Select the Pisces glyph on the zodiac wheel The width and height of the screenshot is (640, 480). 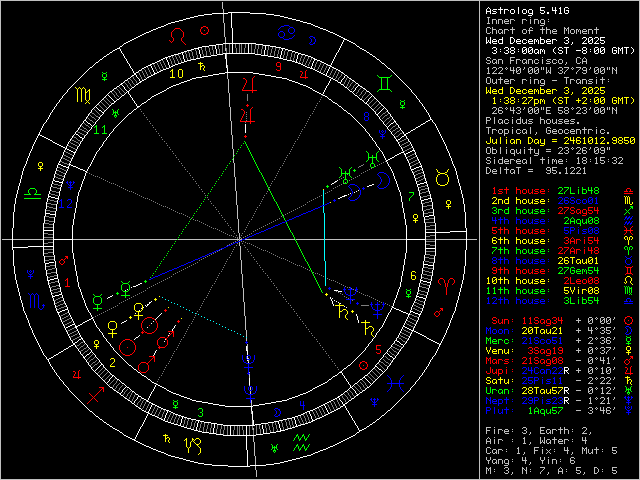(x=398, y=381)
